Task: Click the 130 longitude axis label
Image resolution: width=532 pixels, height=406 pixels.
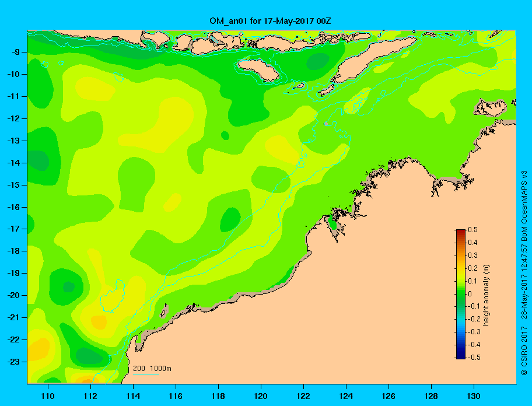Action: tap(474, 396)
